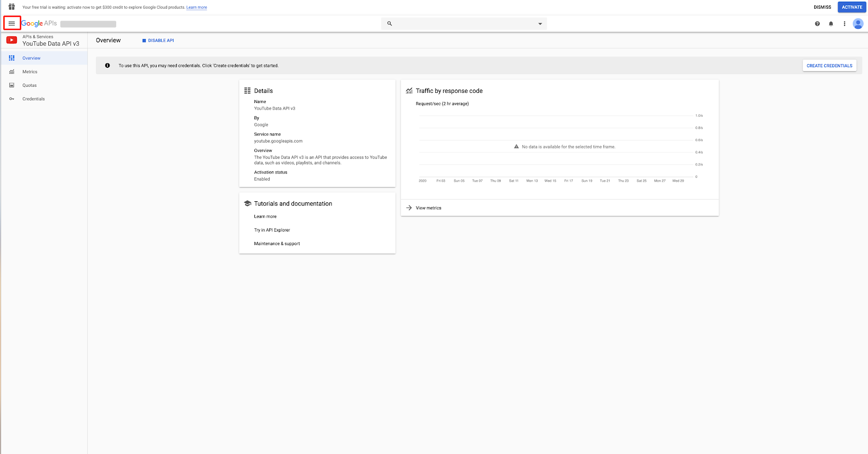Dismiss the free trial banner

(822, 7)
